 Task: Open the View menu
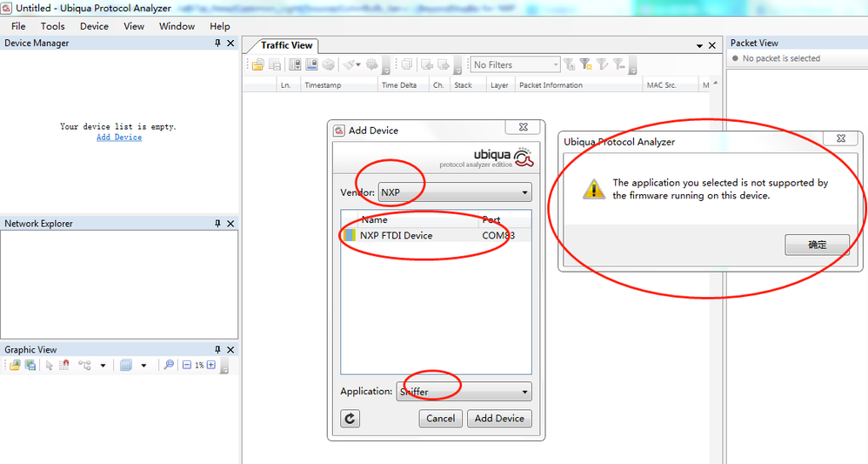click(x=134, y=26)
